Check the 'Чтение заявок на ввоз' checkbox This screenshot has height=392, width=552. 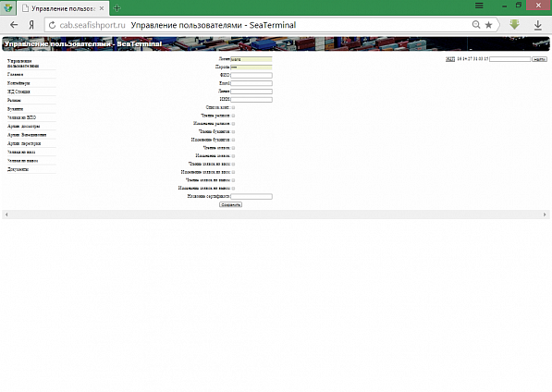pos(233,165)
